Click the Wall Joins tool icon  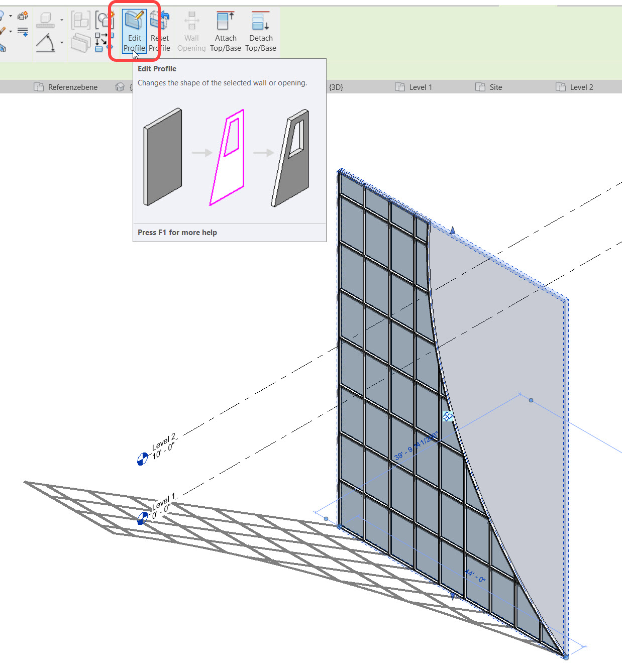click(80, 43)
